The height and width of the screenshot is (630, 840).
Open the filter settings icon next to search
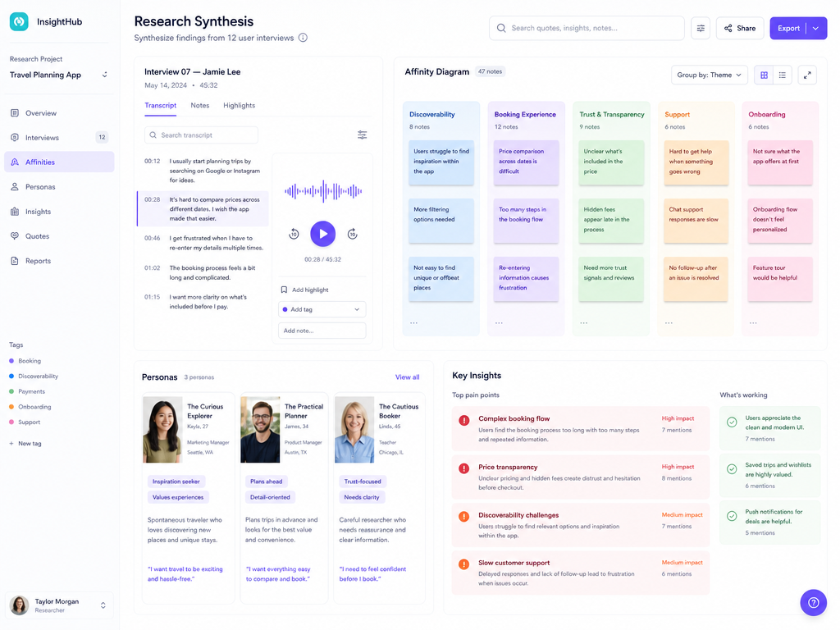click(x=701, y=28)
